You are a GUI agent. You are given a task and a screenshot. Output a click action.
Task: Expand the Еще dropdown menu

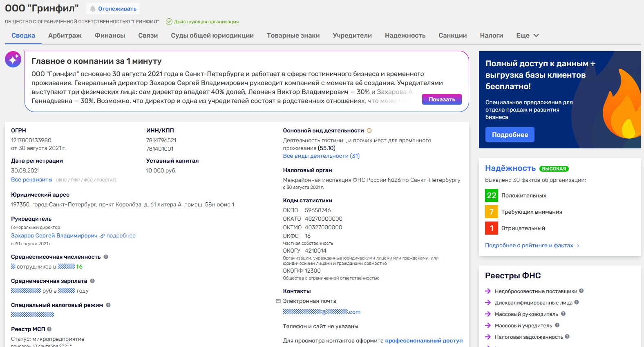(528, 36)
